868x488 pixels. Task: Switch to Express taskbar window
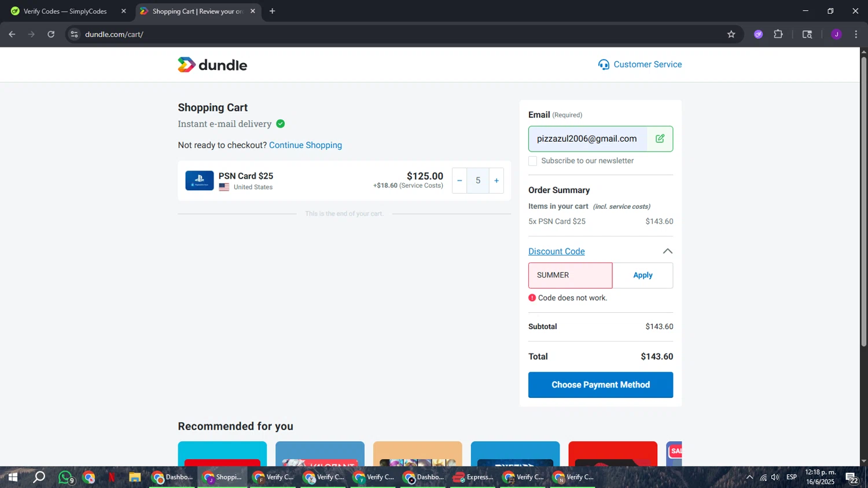tap(473, 478)
